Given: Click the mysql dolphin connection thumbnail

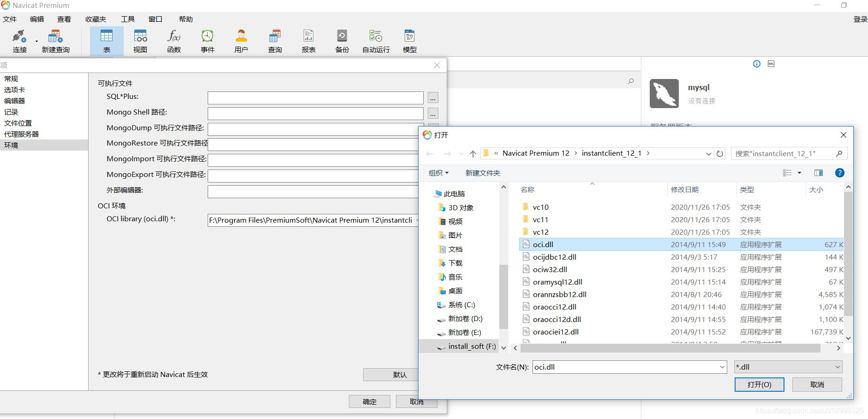Looking at the screenshot, I should [x=664, y=93].
